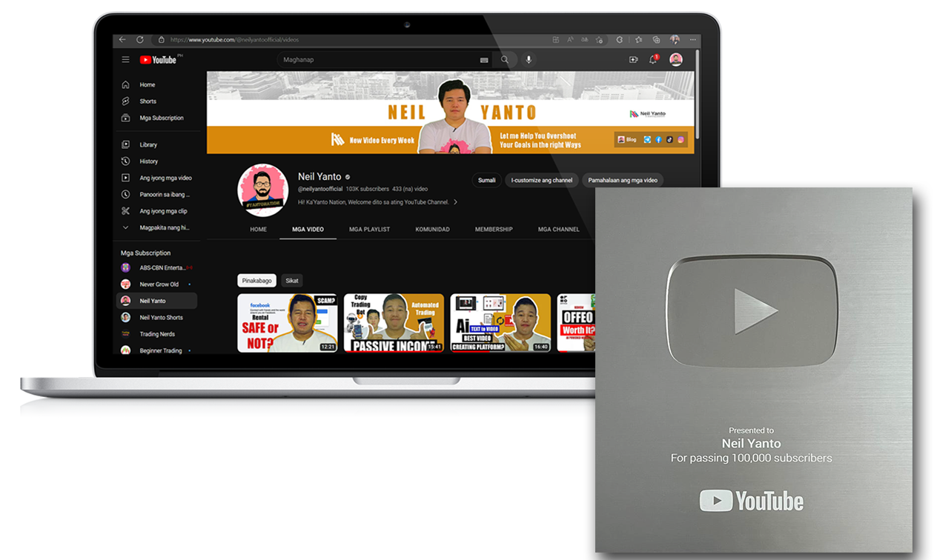The height and width of the screenshot is (560, 934).
Task: Click the Instagram icon on the banner
Action: coord(680,139)
